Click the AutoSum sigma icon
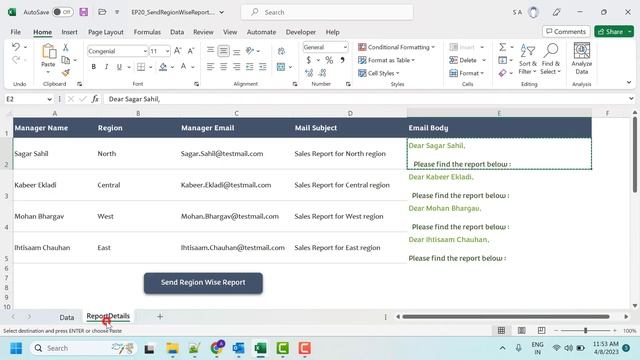This screenshot has width=640, height=360. point(502,47)
